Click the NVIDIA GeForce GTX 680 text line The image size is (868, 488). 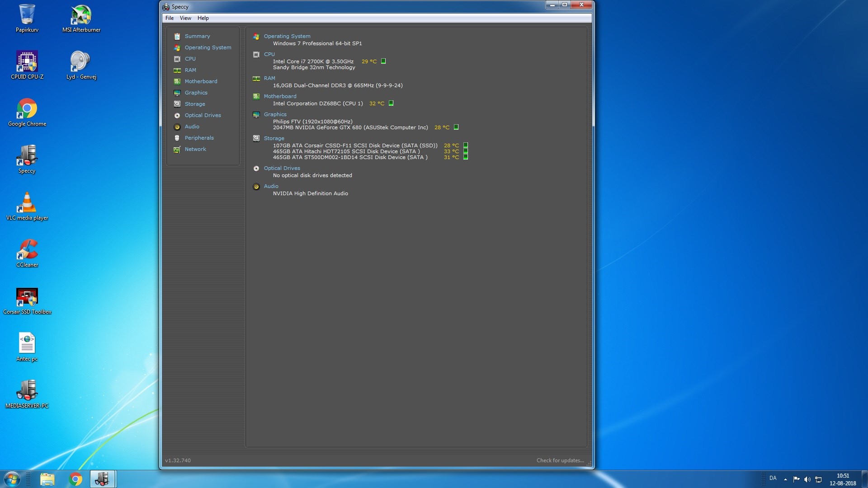(x=350, y=127)
